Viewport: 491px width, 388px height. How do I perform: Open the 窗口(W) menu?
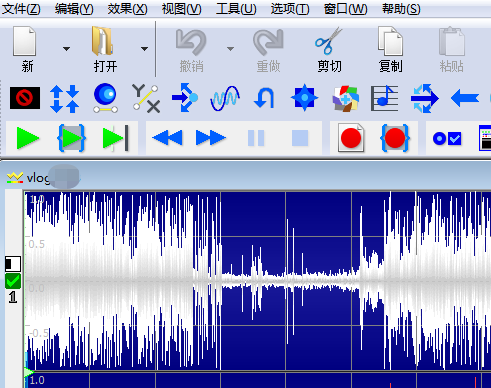pos(345,9)
